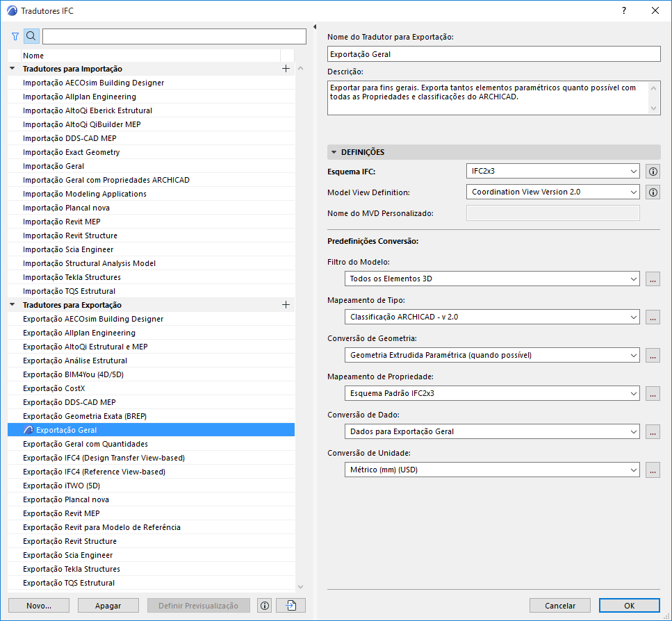This screenshot has width=672, height=621.
Task: Click the plus icon next to Tradutores para Importação
Action: (x=284, y=68)
